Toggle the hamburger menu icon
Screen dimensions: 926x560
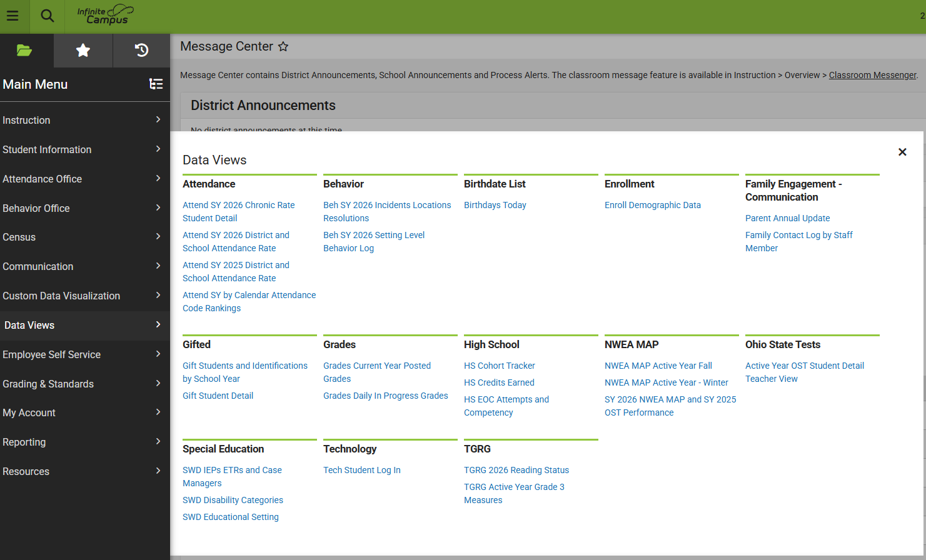13,16
